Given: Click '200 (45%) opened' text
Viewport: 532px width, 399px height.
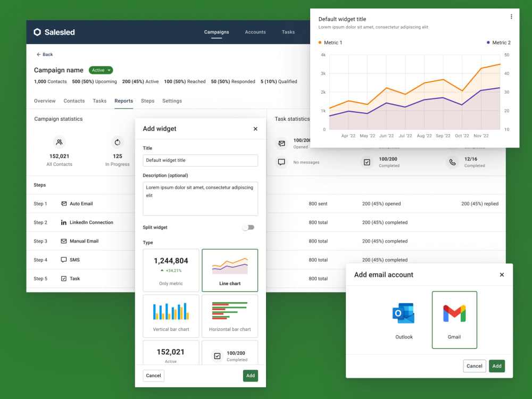Looking at the screenshot, I should pos(381,204).
